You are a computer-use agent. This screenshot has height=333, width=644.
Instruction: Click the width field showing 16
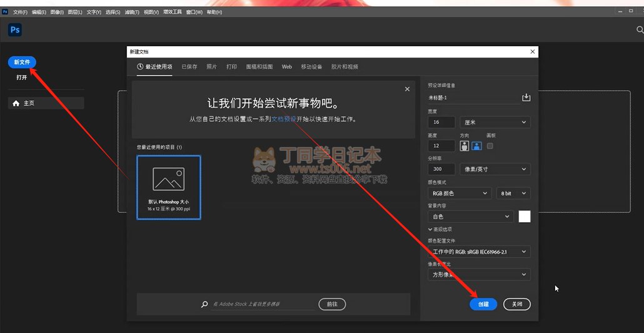(x=441, y=122)
